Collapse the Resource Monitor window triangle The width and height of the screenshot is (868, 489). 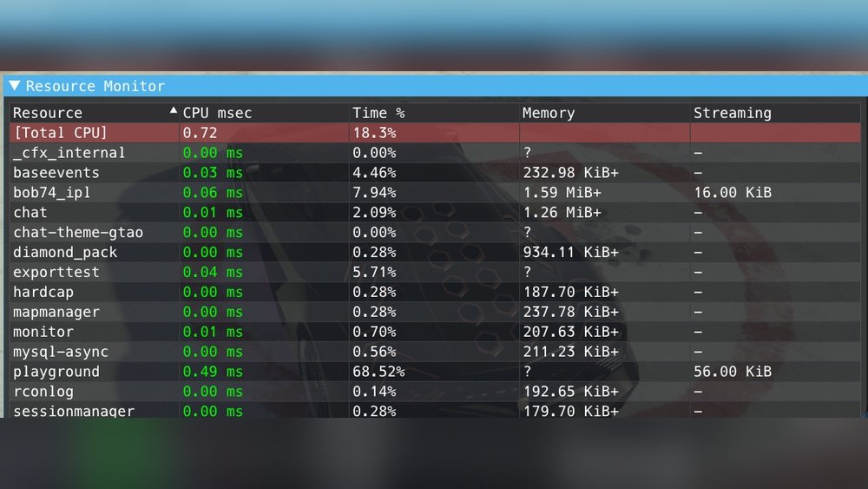coord(15,86)
